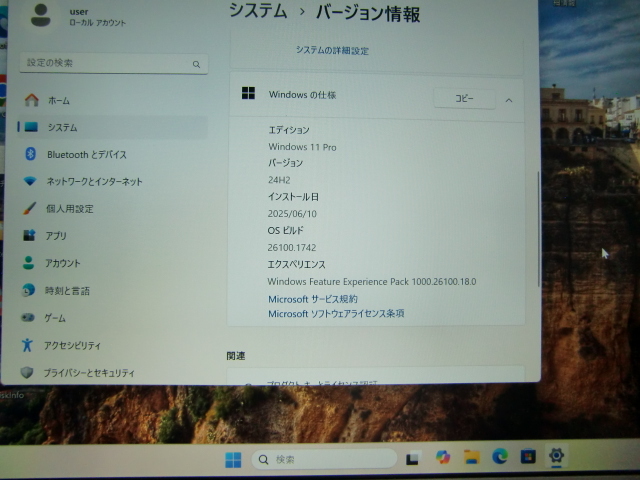The image size is (640, 480).
Task: Launch Copilot from the taskbar
Action: click(443, 457)
